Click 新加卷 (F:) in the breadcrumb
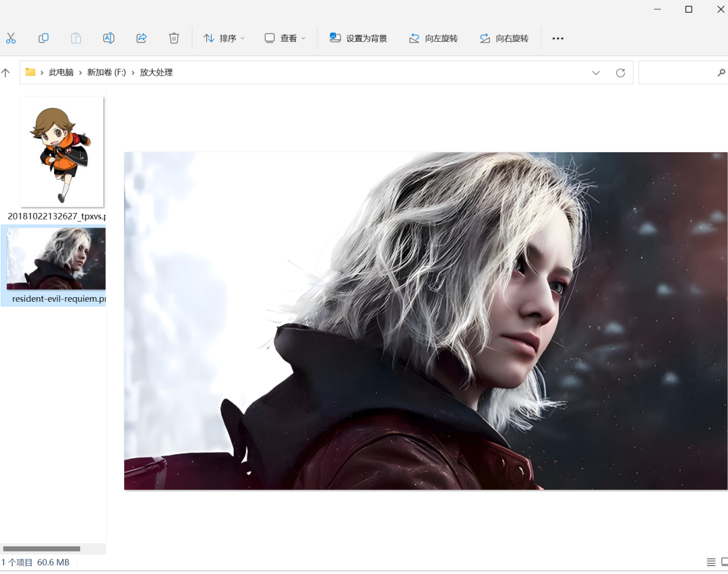The width and height of the screenshot is (728, 574). coord(107,72)
